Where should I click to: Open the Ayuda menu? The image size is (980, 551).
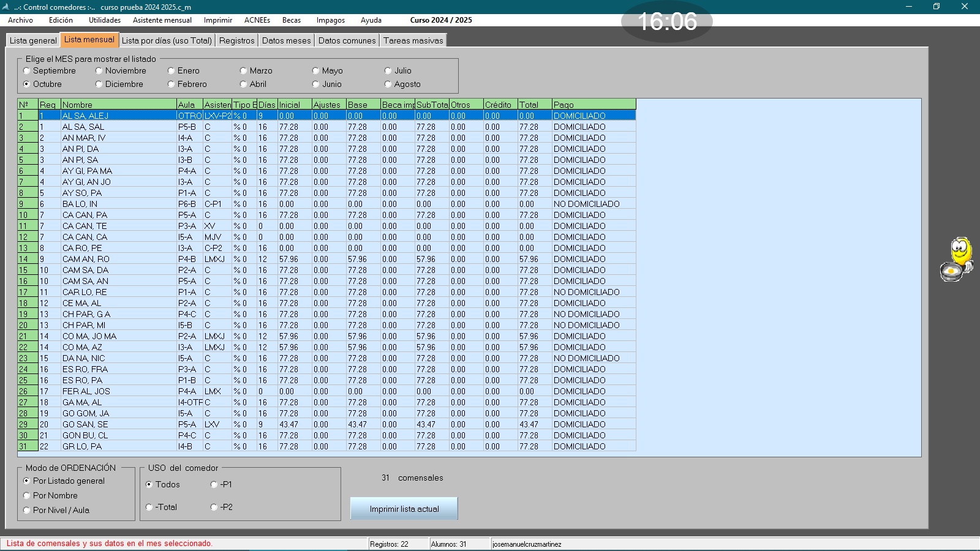click(371, 20)
